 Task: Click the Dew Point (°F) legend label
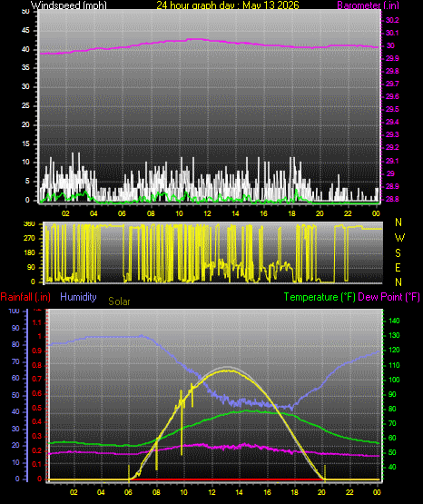click(389, 297)
